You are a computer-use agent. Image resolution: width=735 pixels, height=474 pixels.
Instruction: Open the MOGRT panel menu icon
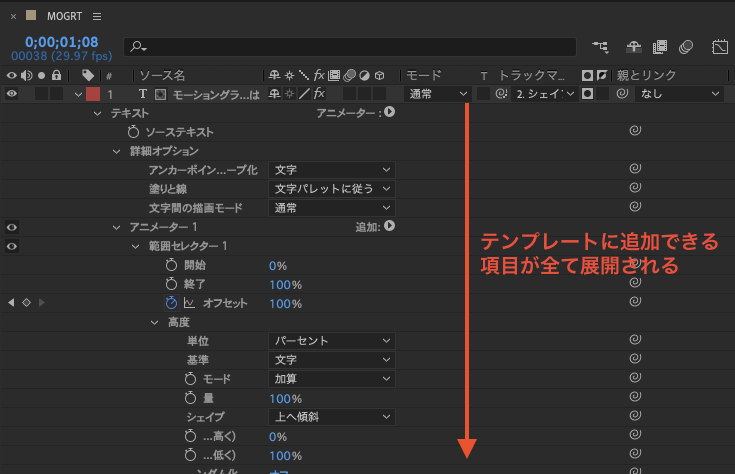97,16
